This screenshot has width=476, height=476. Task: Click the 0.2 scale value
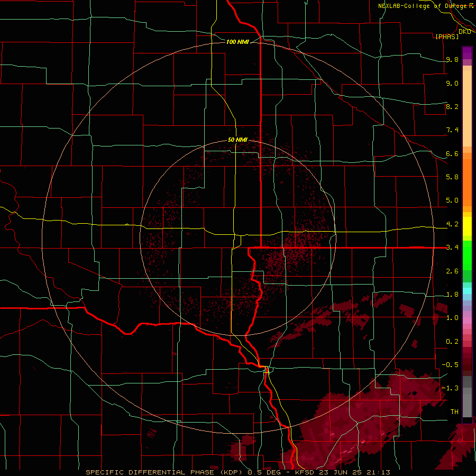point(452,342)
